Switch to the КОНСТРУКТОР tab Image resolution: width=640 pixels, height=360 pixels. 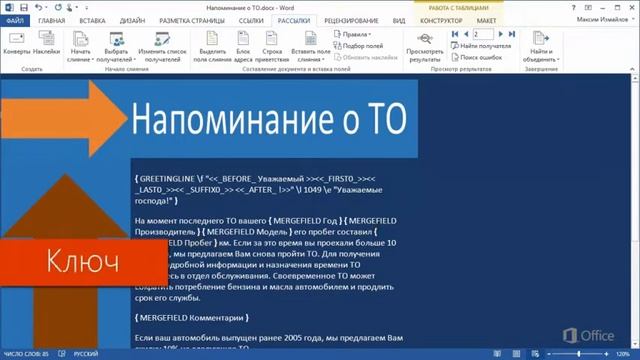click(x=441, y=20)
